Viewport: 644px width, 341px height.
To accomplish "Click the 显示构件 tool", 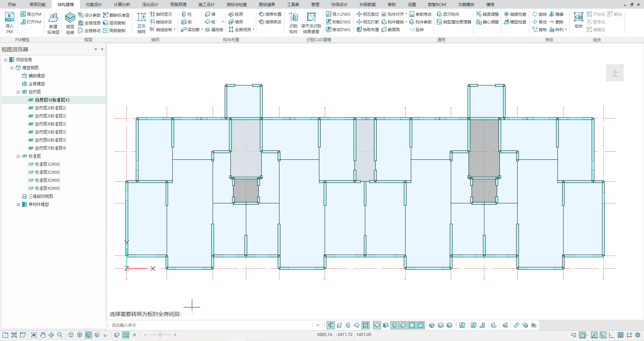I will [x=448, y=14].
